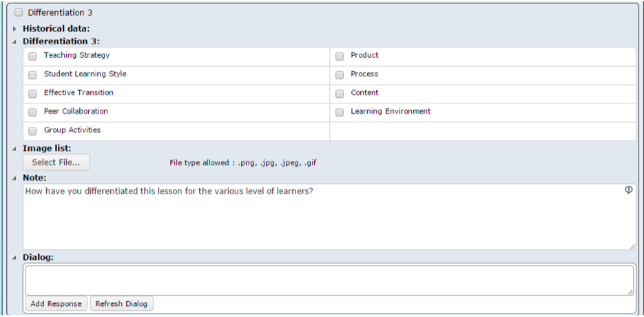Screen dimensions: 644x317
Task: Click the comment bubble icon in Note field
Action: coord(628,190)
